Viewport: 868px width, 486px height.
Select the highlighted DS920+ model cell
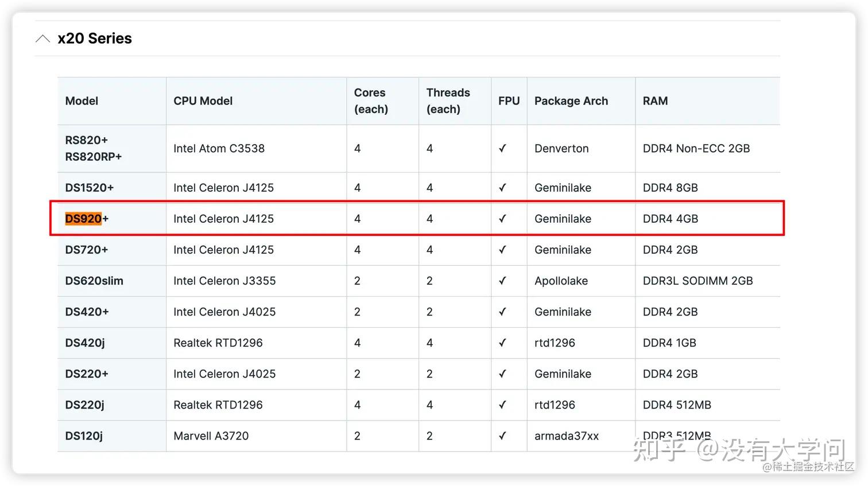pos(87,219)
